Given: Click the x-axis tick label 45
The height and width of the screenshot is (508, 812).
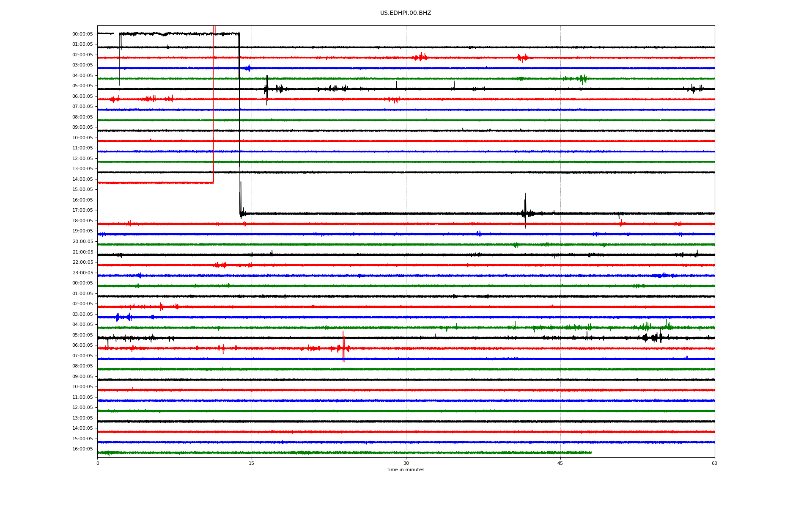Looking at the screenshot, I should point(560,463).
